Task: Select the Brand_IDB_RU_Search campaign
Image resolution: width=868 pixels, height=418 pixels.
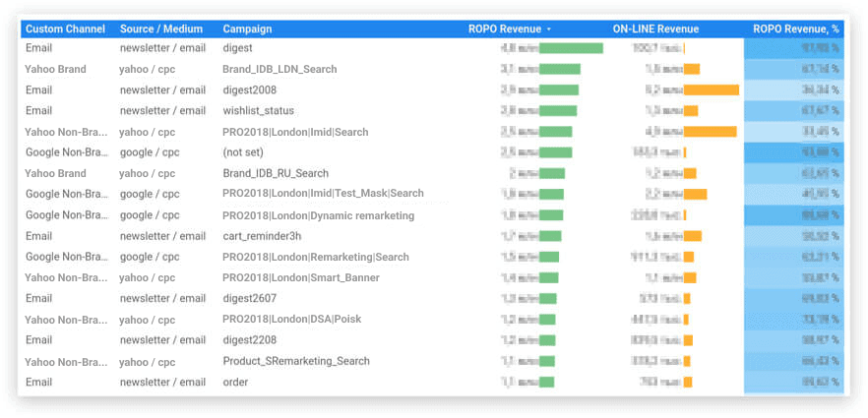Action: tap(276, 173)
